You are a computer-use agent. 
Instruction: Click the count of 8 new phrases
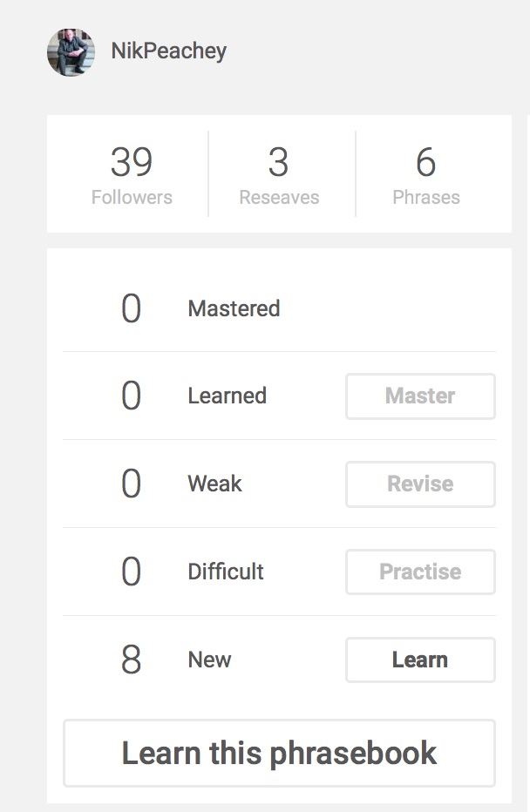point(131,660)
